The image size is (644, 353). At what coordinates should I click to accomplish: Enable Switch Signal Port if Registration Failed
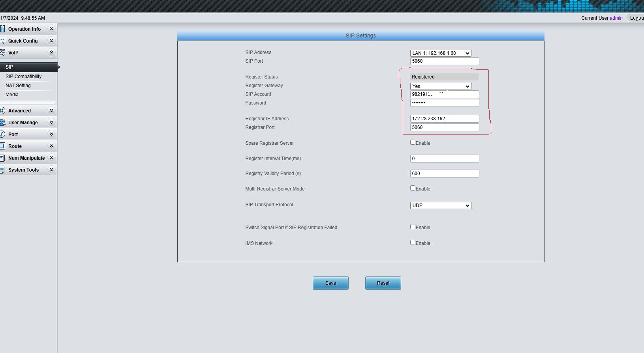coord(413,227)
